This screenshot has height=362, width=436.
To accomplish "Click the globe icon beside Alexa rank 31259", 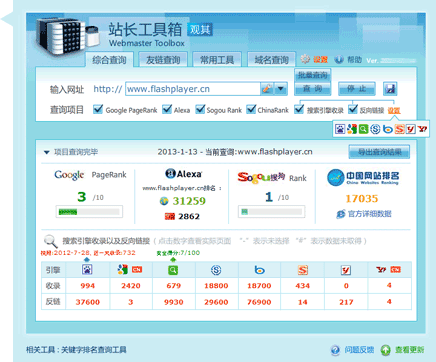I will [164, 201].
